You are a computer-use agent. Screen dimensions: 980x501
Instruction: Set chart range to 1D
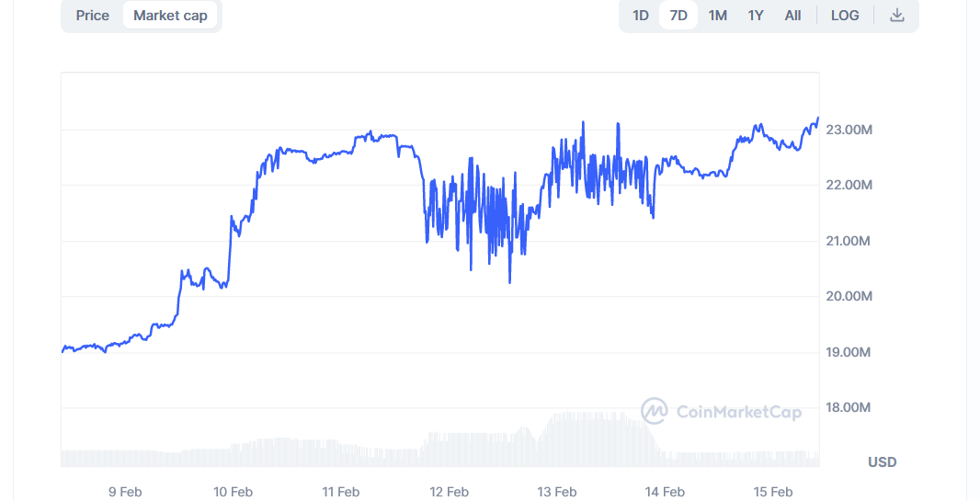pyautogui.click(x=641, y=16)
